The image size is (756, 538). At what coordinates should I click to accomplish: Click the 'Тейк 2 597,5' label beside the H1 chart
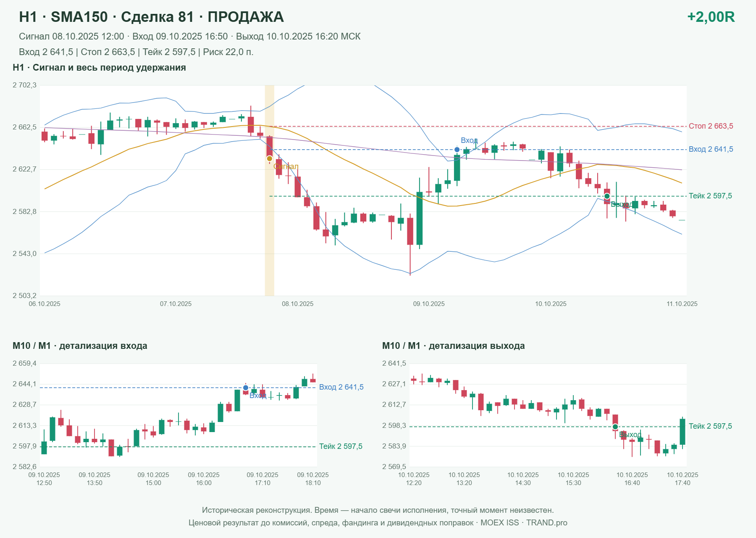(710, 196)
